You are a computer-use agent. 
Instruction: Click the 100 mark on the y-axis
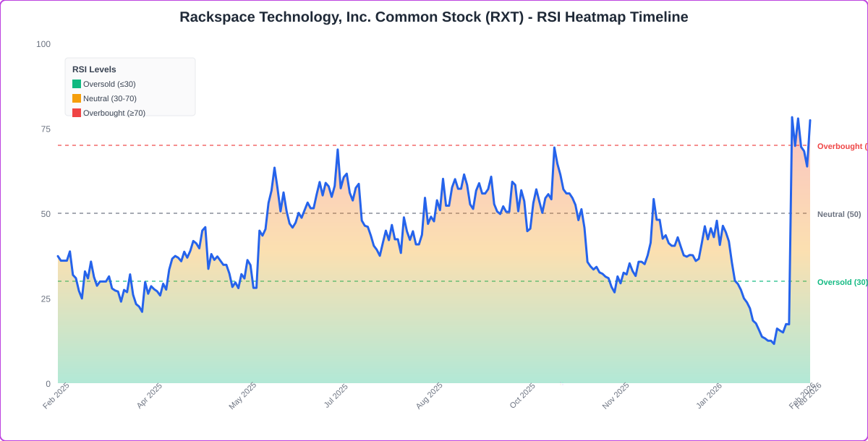coord(44,44)
